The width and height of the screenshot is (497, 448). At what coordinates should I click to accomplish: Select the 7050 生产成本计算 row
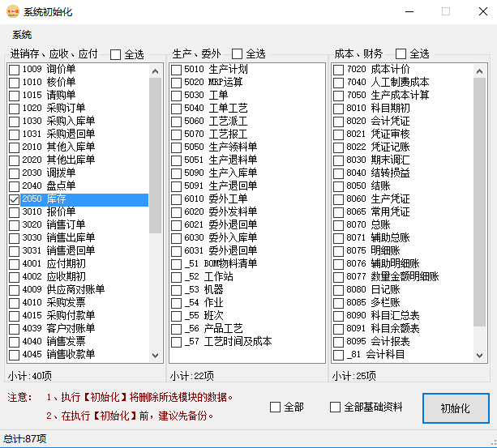click(403, 96)
